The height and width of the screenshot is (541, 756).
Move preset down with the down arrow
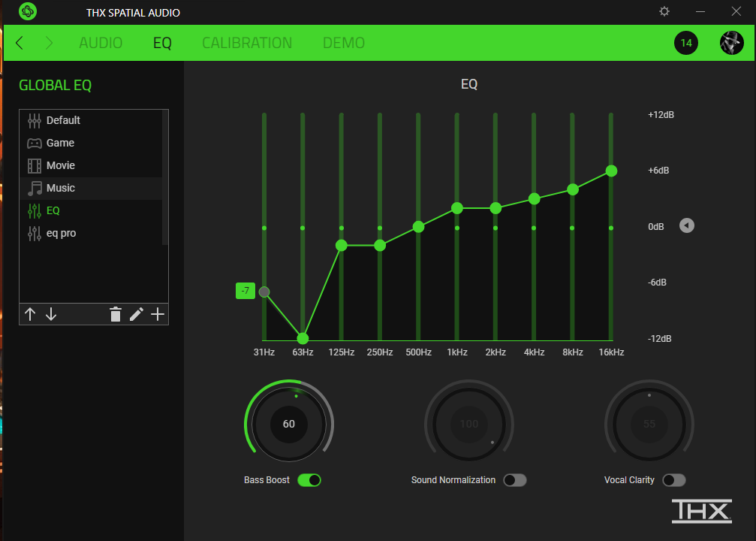click(51, 315)
